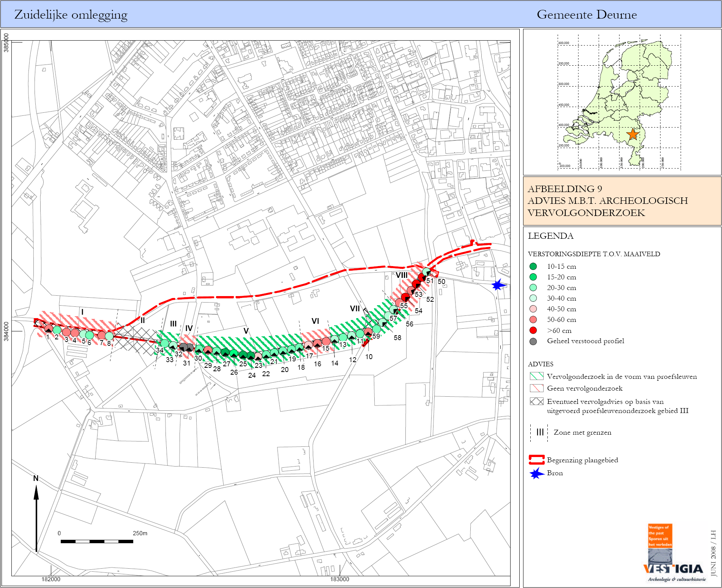Viewport: 722px width, 588px height.
Task: Select the 50-60 cm legend color dot
Action: pos(533,320)
